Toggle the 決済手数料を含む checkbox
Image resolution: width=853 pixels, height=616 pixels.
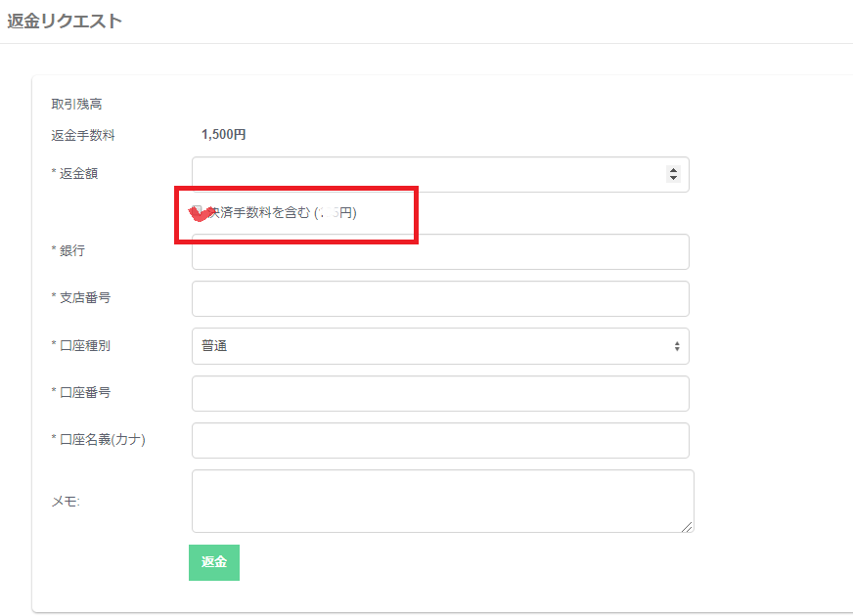199,212
